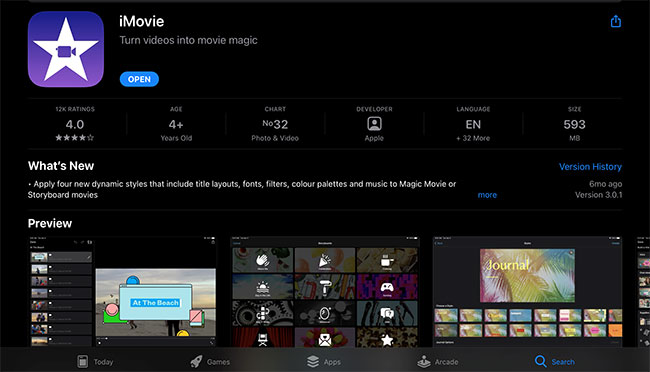The height and width of the screenshot is (372, 650).
Task: Tap the 'iMovie' title text
Action: (x=142, y=22)
